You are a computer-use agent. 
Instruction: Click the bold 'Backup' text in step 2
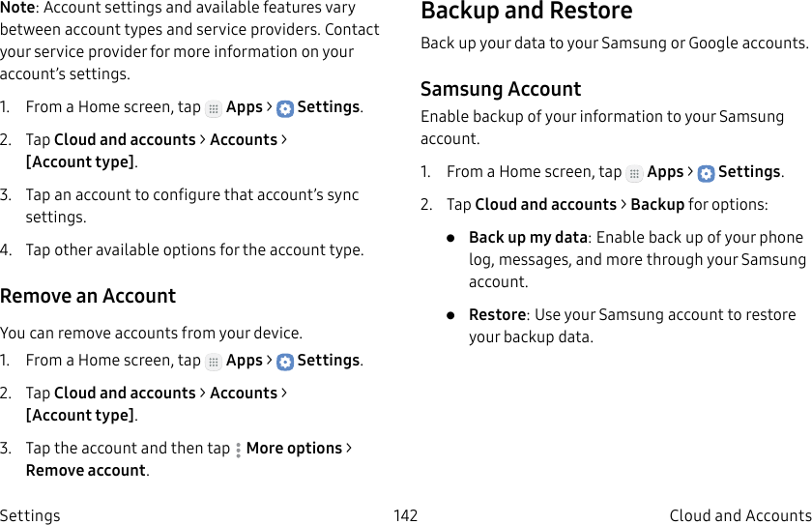tap(657, 204)
